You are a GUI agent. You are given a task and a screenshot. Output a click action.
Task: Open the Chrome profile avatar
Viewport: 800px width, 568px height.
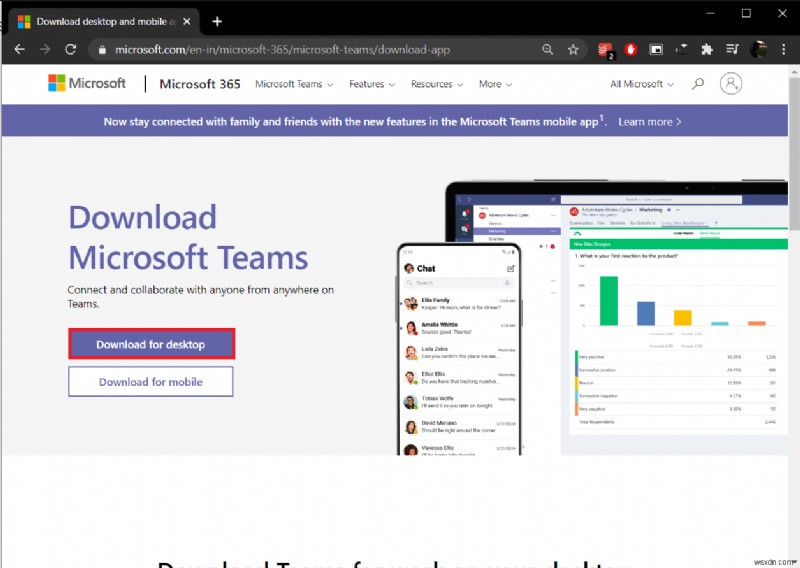[x=758, y=50]
